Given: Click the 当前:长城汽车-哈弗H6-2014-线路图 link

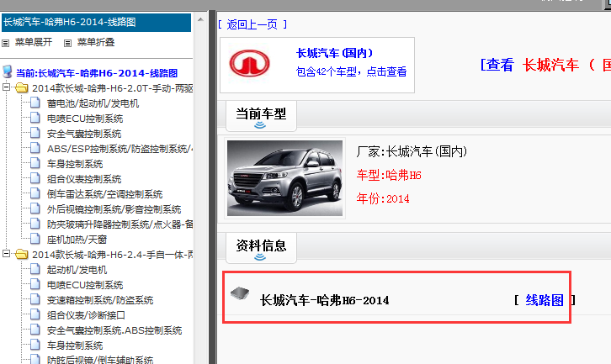Looking at the screenshot, I should [97, 73].
